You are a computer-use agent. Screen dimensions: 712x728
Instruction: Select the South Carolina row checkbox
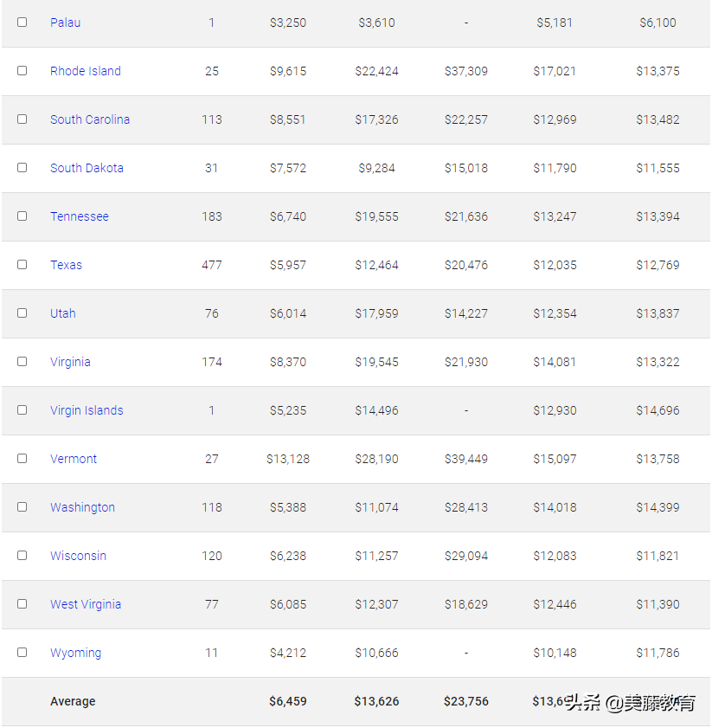[22, 119]
